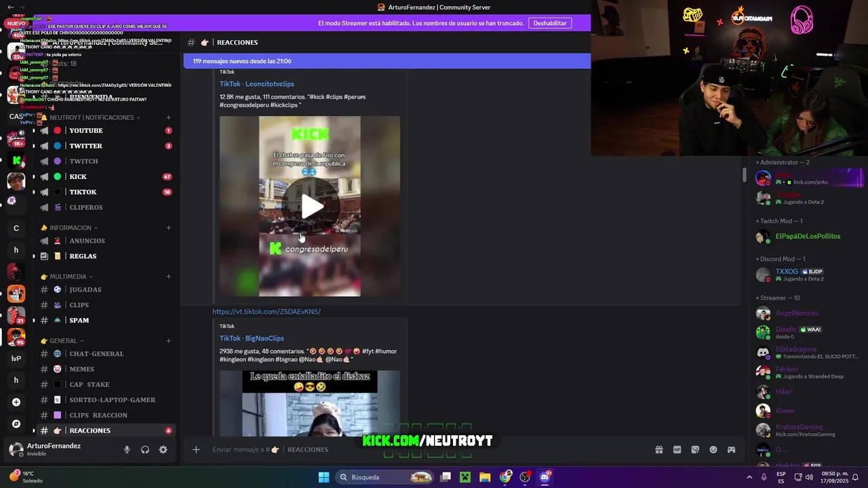The height and width of the screenshot is (488, 868).
Task: Open the sticker picker
Action: (695, 449)
